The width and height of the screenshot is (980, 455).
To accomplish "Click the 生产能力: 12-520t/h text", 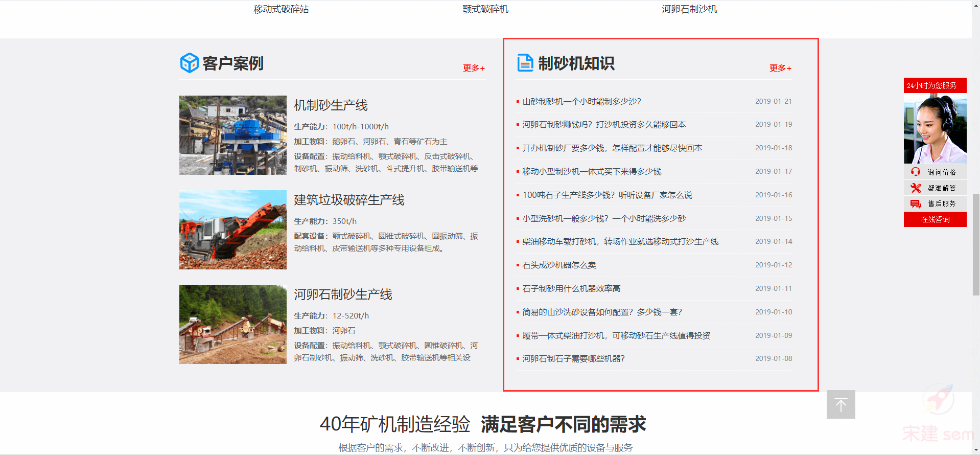I will (331, 315).
